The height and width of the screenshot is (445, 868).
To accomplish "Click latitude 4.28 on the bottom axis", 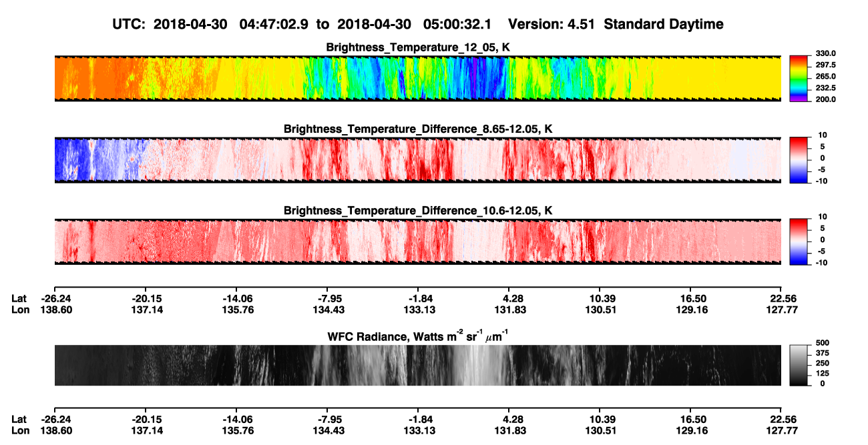I will pyautogui.click(x=510, y=418).
